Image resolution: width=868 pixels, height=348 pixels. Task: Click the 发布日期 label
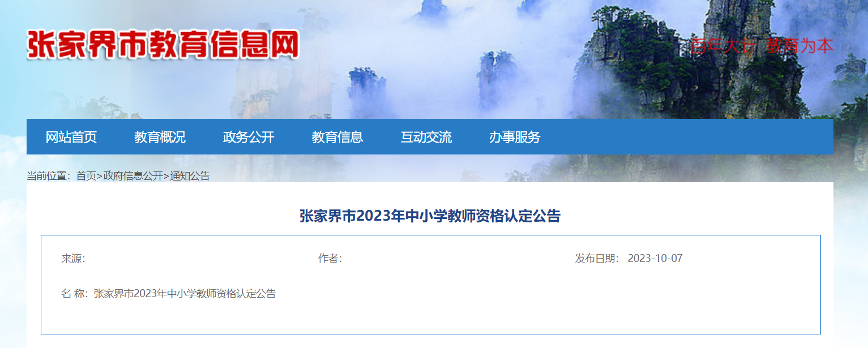pos(598,259)
